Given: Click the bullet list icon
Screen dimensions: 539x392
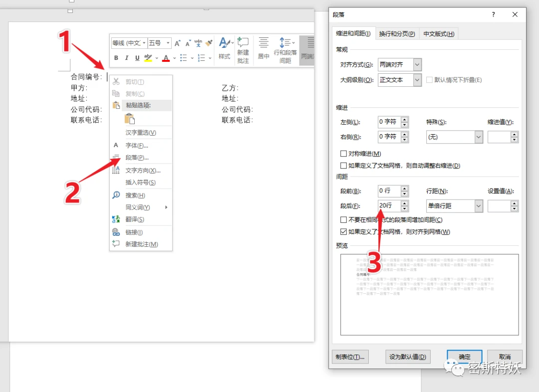Looking at the screenshot, I should pos(185,58).
